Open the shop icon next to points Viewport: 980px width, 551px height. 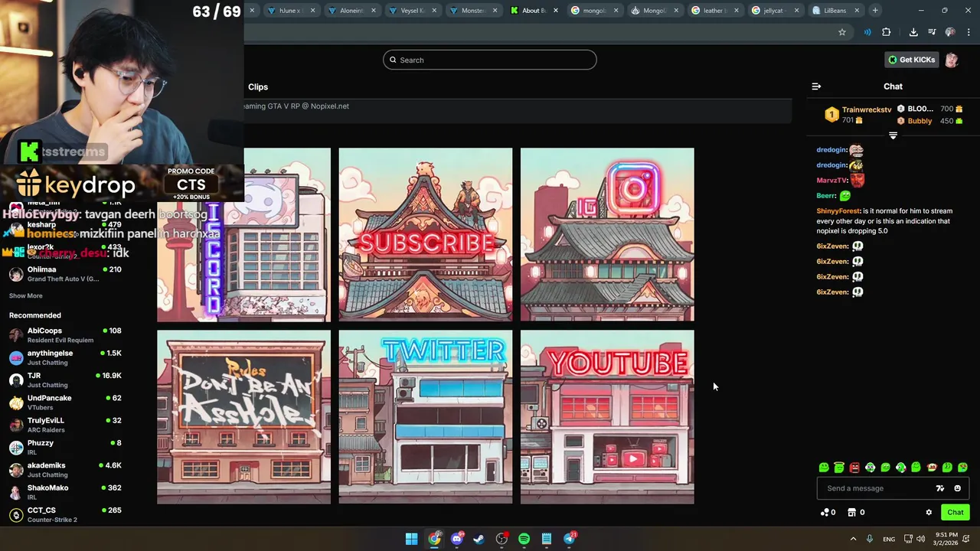[x=851, y=513]
